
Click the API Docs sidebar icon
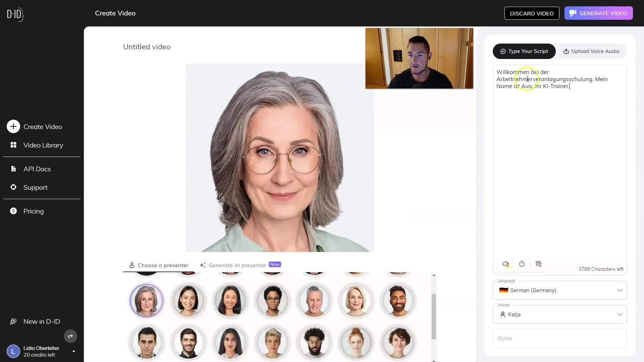(x=14, y=169)
